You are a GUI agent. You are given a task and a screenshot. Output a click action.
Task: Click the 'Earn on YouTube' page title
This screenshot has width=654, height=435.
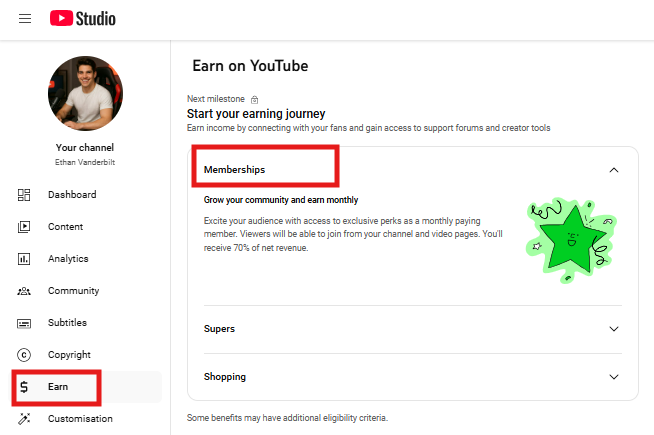tap(250, 66)
